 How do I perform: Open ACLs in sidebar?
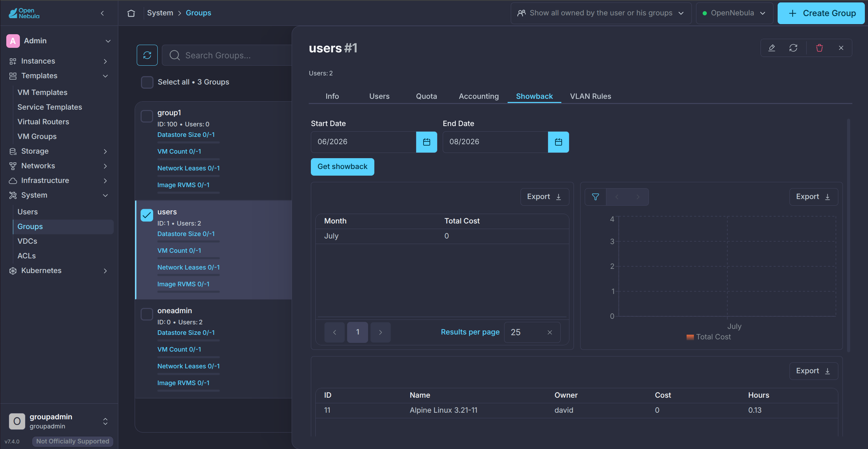tap(27, 256)
